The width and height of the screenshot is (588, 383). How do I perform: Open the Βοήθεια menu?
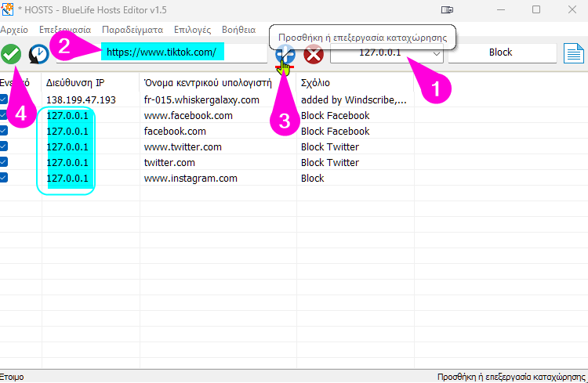[238, 30]
